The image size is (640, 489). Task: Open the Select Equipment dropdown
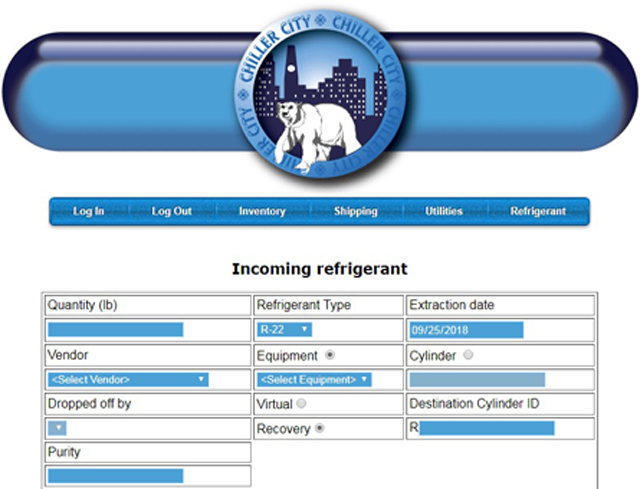[x=314, y=380]
